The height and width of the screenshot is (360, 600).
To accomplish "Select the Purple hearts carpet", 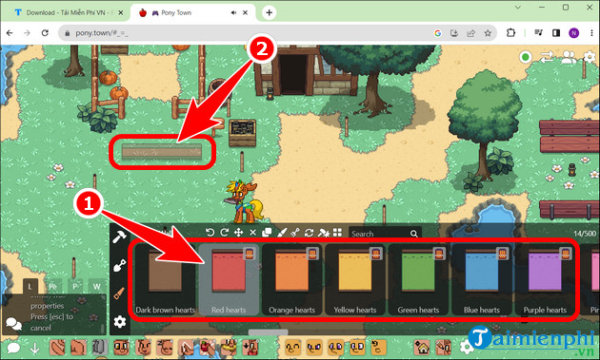I will click(545, 280).
